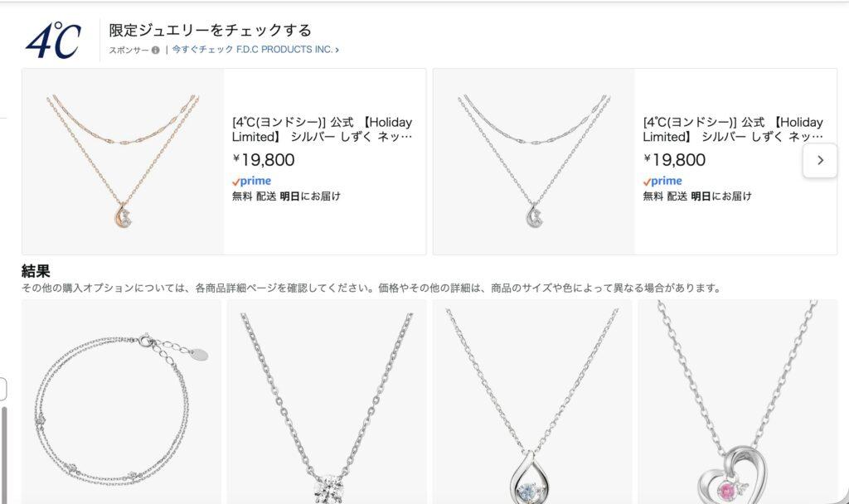The height and width of the screenshot is (504, 849).
Task: Click the first ¥19,800 price
Action: (264, 160)
